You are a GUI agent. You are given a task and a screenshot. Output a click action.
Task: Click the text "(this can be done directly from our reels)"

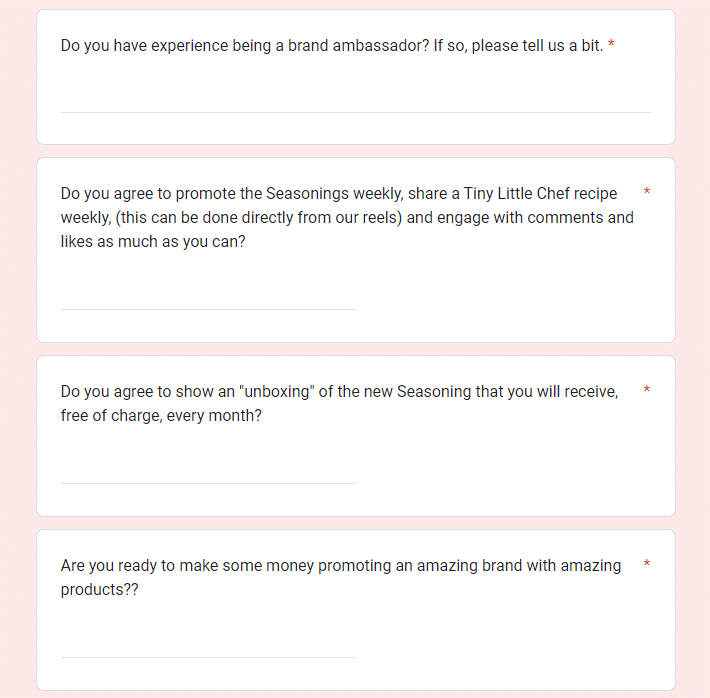(x=259, y=218)
